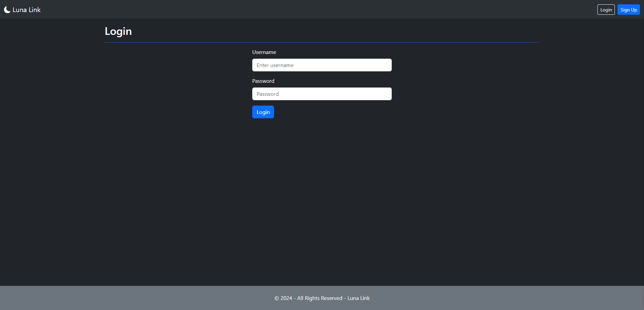
Task: Select the Password field label
Action: (263, 81)
